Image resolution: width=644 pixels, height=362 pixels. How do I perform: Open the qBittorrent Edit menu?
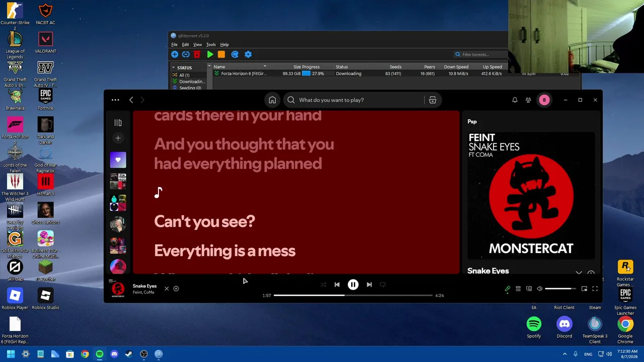[185, 45]
